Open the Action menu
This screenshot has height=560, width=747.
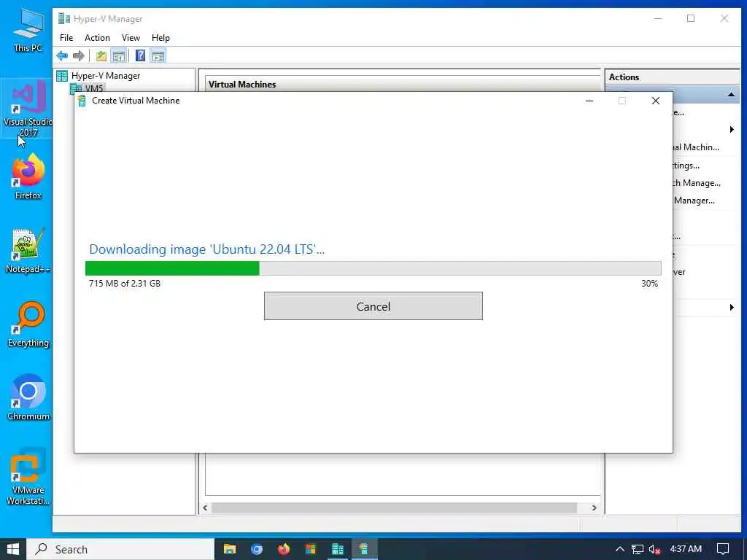pyautogui.click(x=97, y=38)
